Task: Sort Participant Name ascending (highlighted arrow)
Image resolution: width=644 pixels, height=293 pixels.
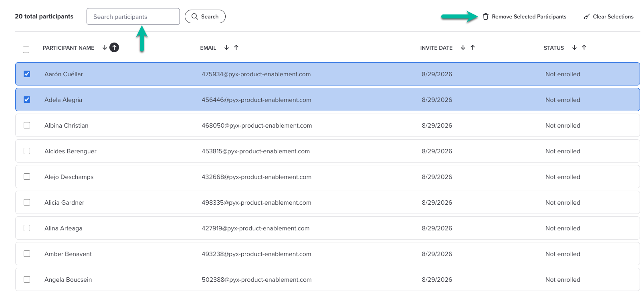Action: coord(114,47)
